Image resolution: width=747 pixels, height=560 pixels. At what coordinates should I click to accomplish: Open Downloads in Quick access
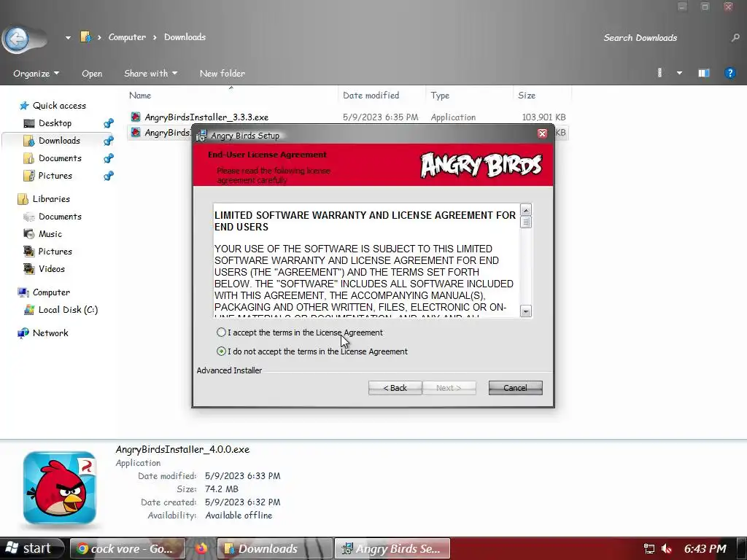click(x=59, y=141)
